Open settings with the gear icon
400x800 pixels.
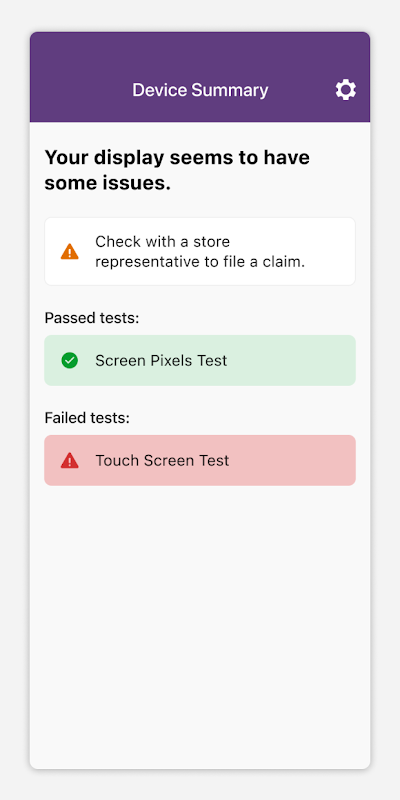tap(345, 90)
